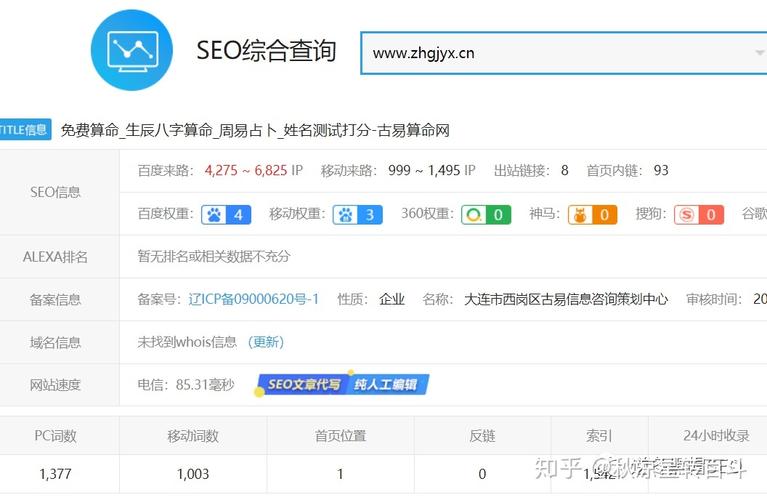Click the 360 weight green badge
767x500 pixels.
[486, 215]
